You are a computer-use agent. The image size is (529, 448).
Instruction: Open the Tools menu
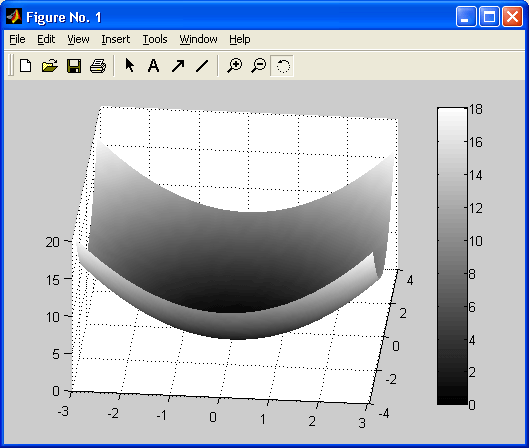(155, 39)
